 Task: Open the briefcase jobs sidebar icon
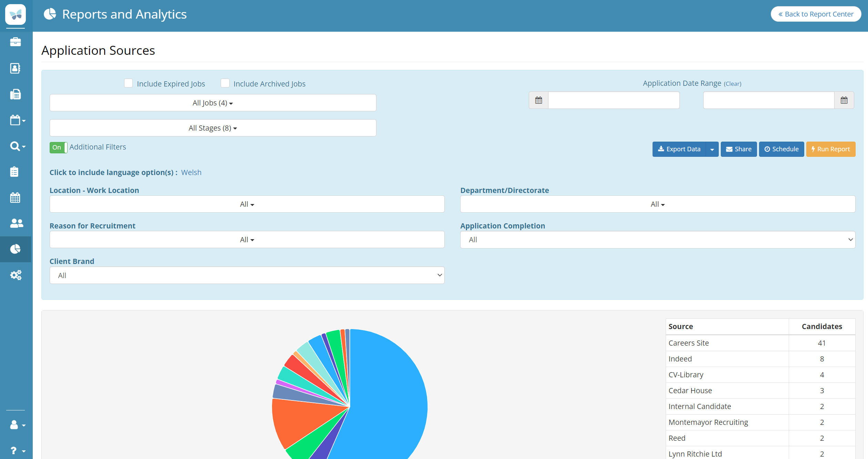click(x=16, y=42)
